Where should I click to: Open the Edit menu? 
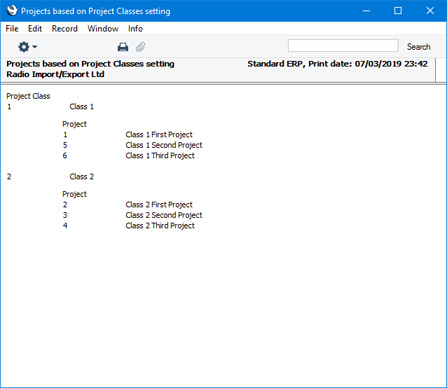[35, 29]
